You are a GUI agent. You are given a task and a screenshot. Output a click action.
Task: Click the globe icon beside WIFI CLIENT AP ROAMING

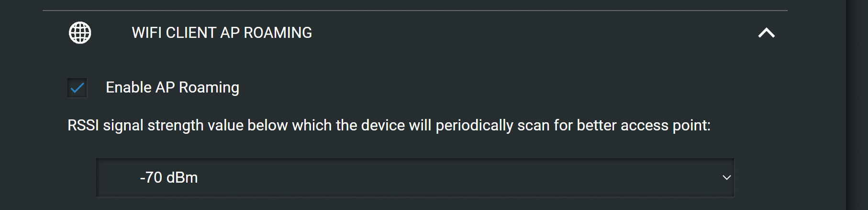(x=80, y=33)
